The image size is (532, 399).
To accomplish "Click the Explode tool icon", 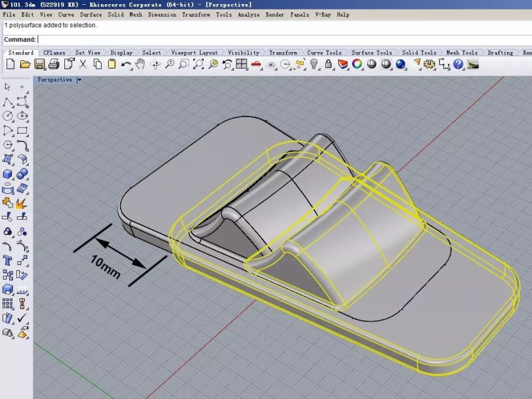I will [x=22, y=203].
